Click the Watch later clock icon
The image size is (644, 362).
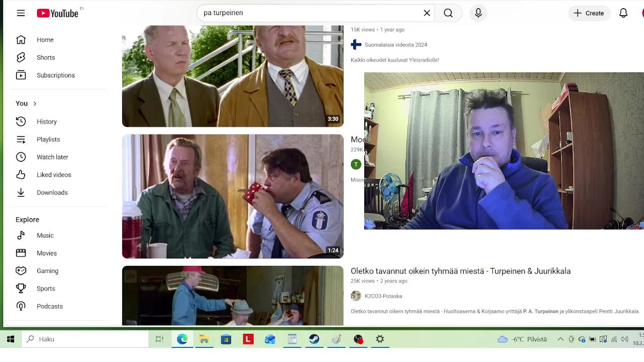21,157
